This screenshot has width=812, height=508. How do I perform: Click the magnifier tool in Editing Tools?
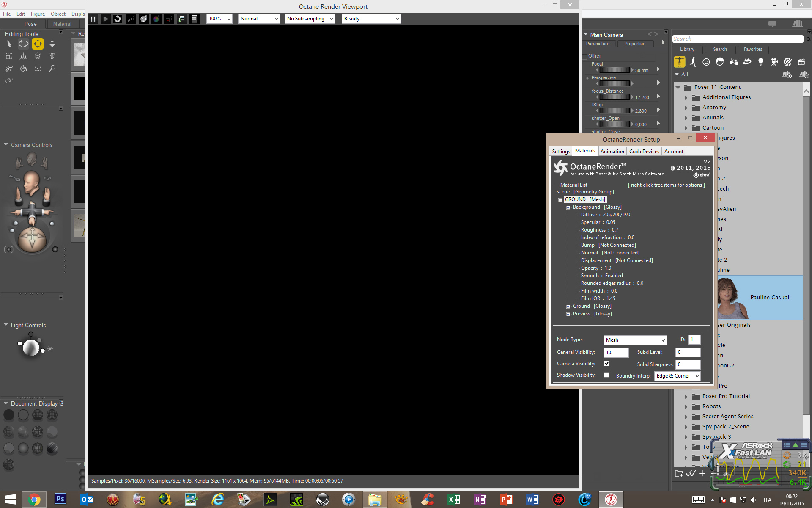pos(52,69)
